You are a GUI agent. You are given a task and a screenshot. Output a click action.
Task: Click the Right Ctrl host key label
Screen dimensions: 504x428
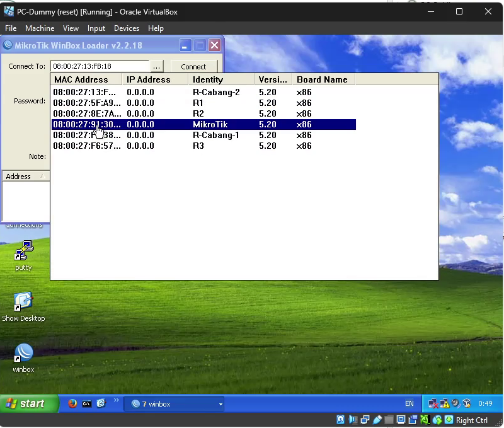[471, 420]
